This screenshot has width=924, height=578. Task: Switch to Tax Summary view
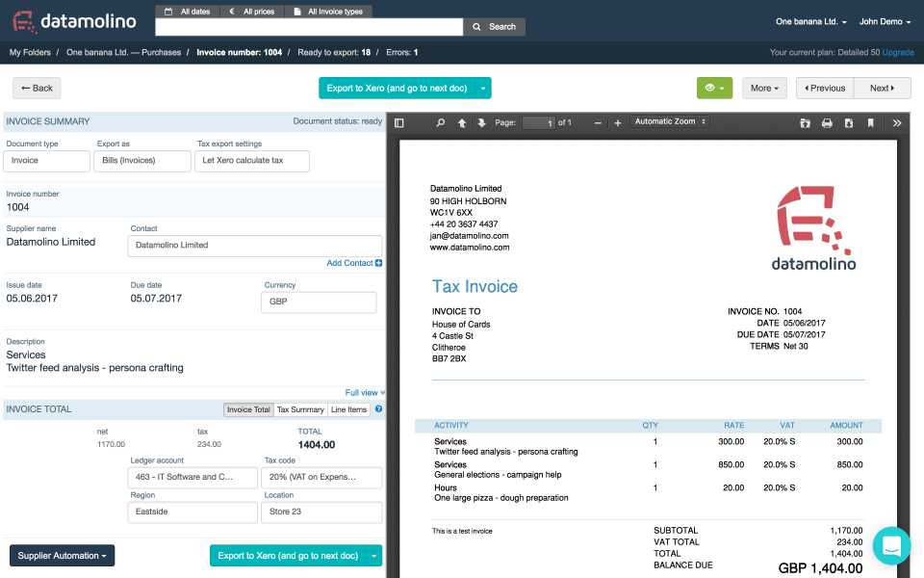(x=300, y=409)
